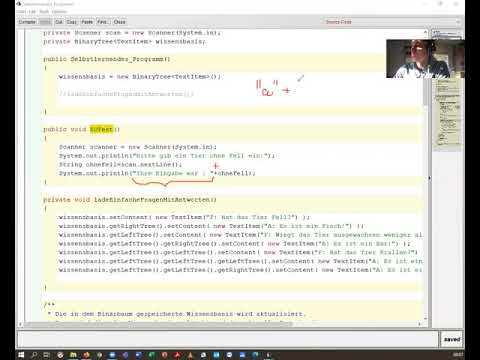Click the Close toolbar button
The height and width of the screenshot is (360, 480).
point(119,22)
